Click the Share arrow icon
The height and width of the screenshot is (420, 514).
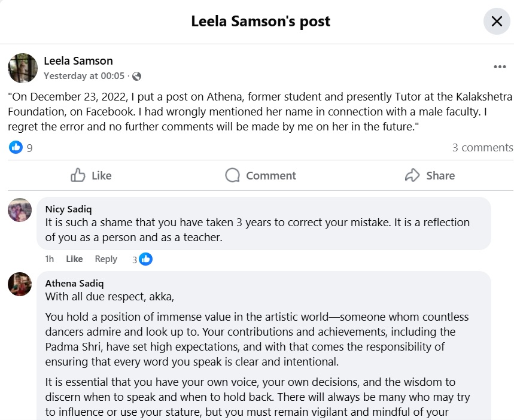click(412, 175)
